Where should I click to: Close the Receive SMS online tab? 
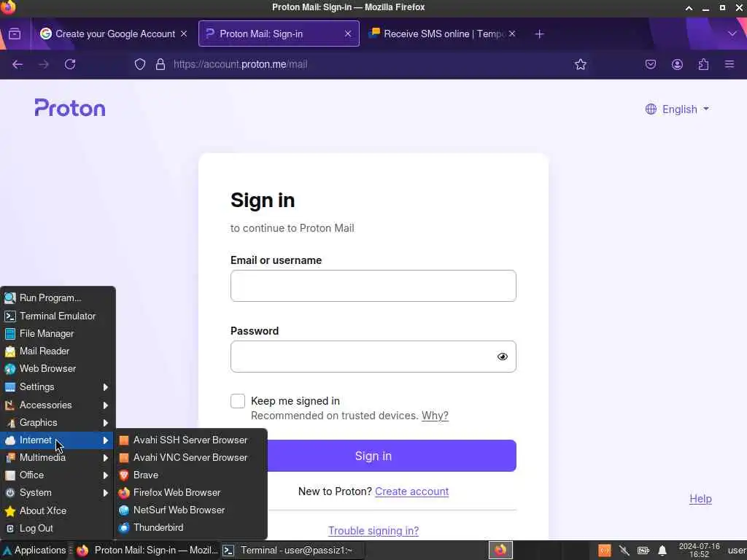512,34
